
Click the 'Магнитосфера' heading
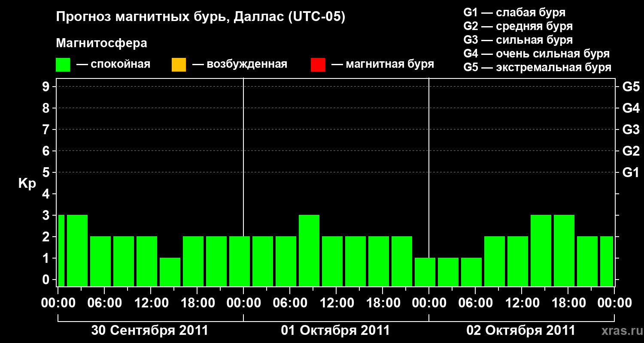click(x=101, y=43)
